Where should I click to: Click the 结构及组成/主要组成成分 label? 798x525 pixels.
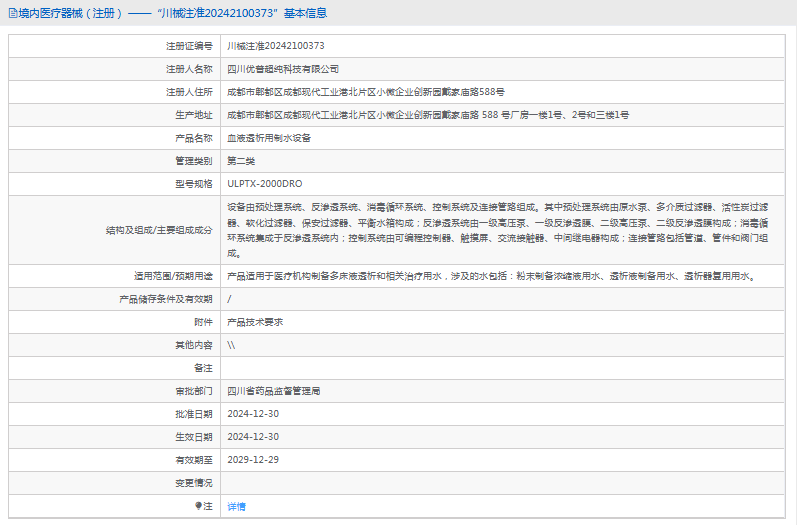(x=159, y=230)
